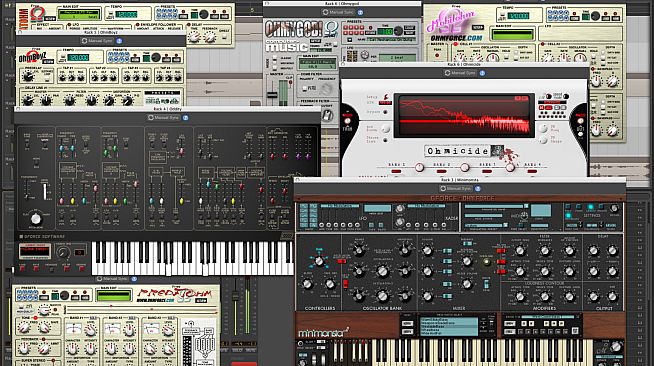Click the Predelay knob in OhmBoyz
Image resolution: width=654 pixels, height=366 pixels.
pyautogui.click(x=28, y=77)
